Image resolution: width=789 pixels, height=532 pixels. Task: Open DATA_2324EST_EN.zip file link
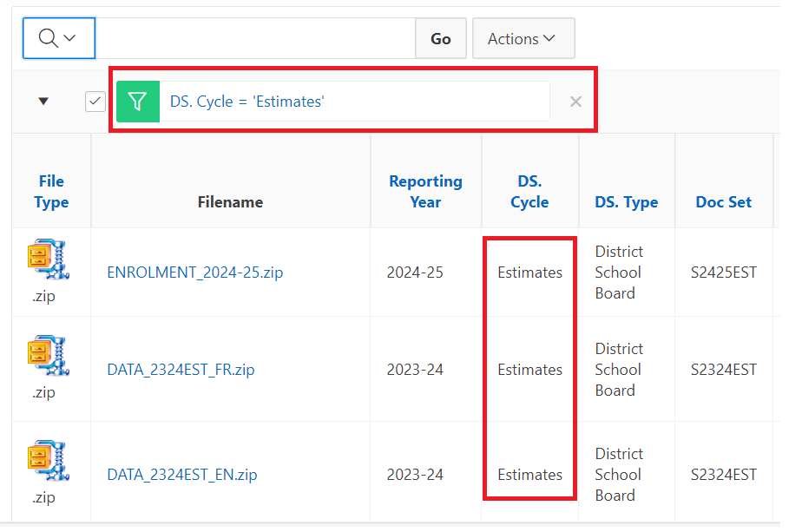click(181, 475)
